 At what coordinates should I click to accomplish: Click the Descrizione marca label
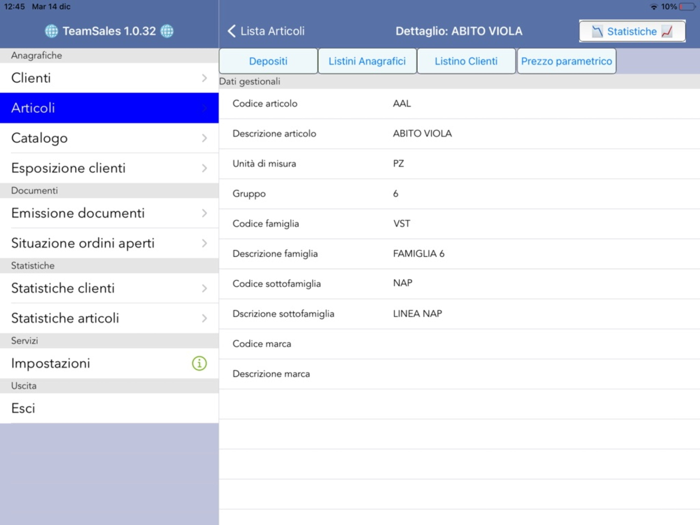(x=271, y=374)
